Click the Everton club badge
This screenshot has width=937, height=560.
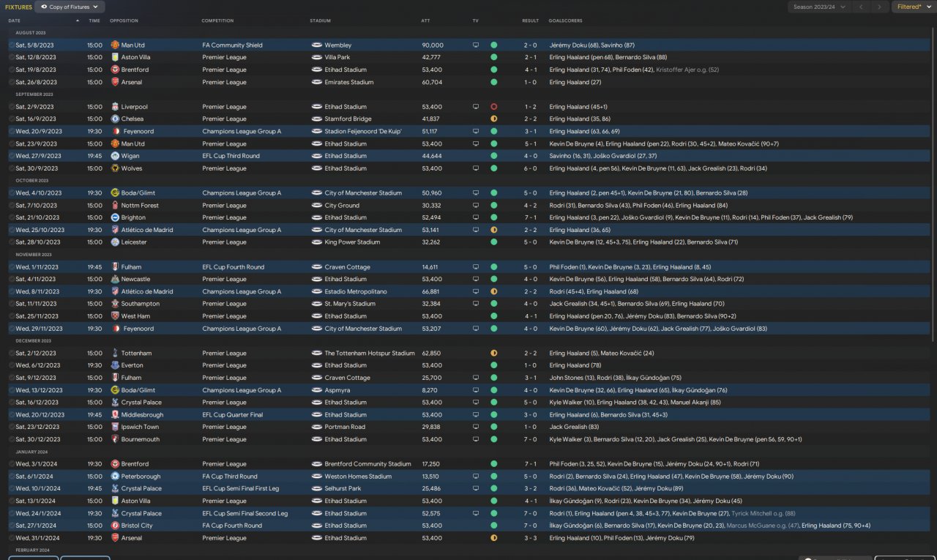(x=115, y=365)
